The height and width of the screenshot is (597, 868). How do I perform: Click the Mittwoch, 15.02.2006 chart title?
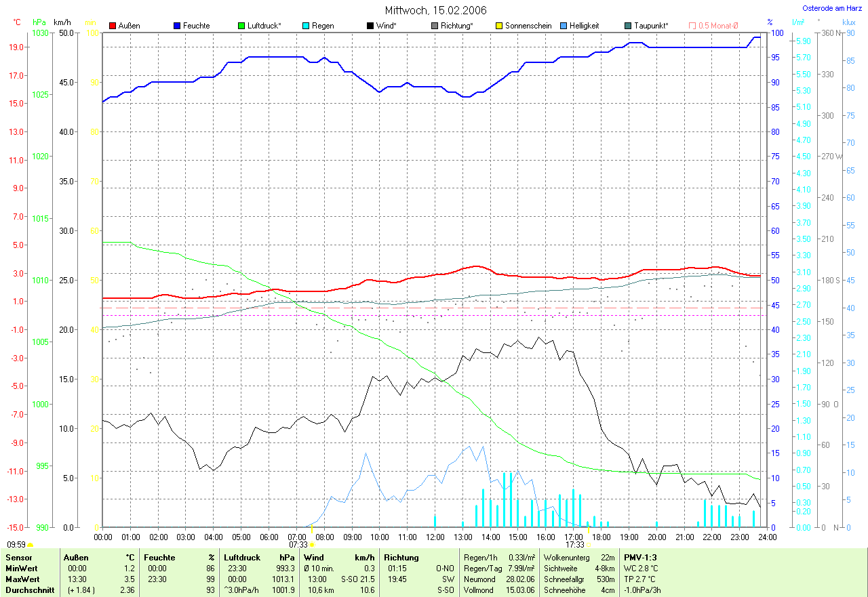pyautogui.click(x=433, y=10)
